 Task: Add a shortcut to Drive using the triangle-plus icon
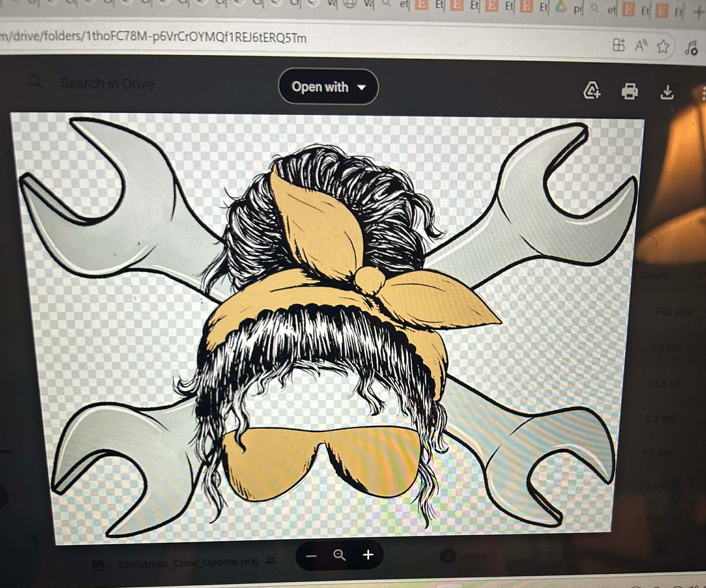592,90
